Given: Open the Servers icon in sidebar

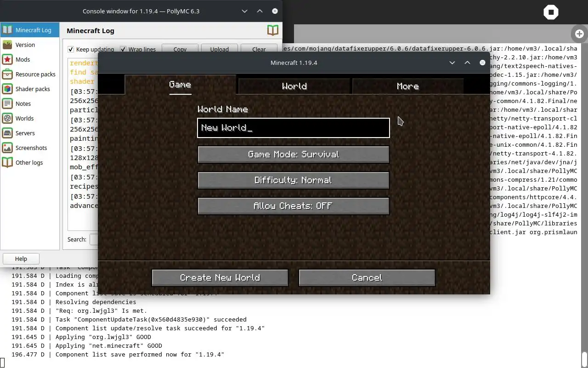Looking at the screenshot, I should click(x=7, y=133).
